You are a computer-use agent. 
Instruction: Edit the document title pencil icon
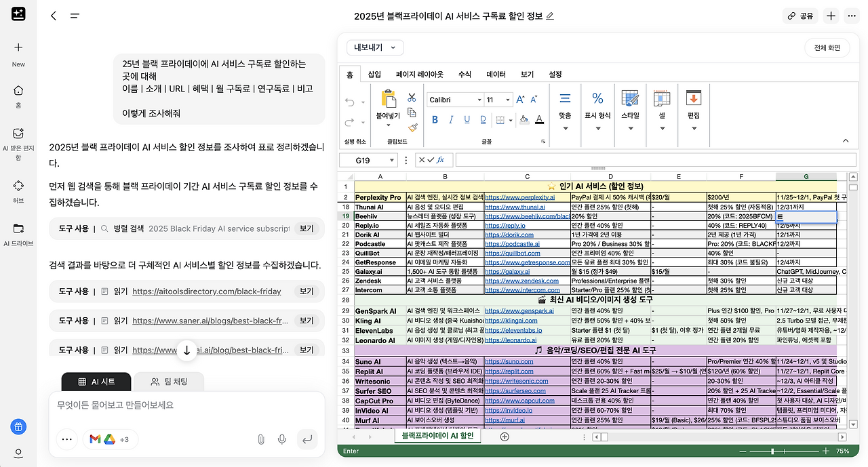pyautogui.click(x=550, y=16)
